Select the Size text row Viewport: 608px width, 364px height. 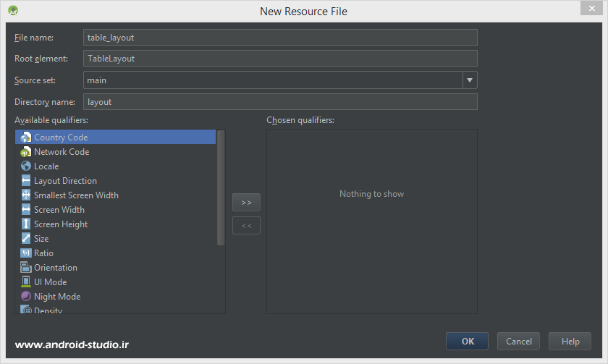pos(41,239)
